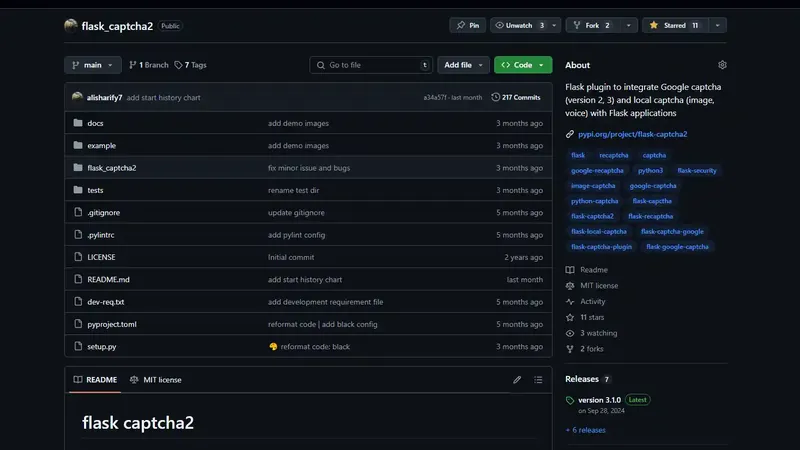Select the flask-captcha-plugin topic tag
This screenshot has width=800, height=450.
pos(602,247)
